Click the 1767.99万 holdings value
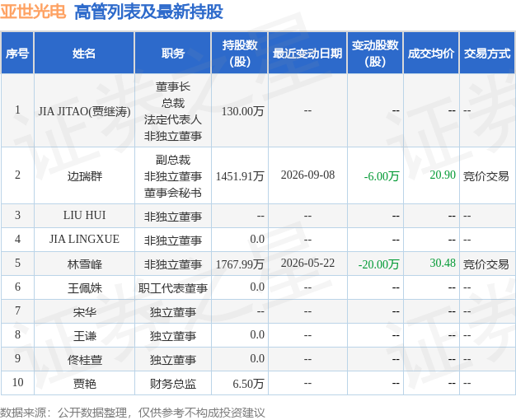The width and height of the screenshot is (516, 420). (x=240, y=264)
